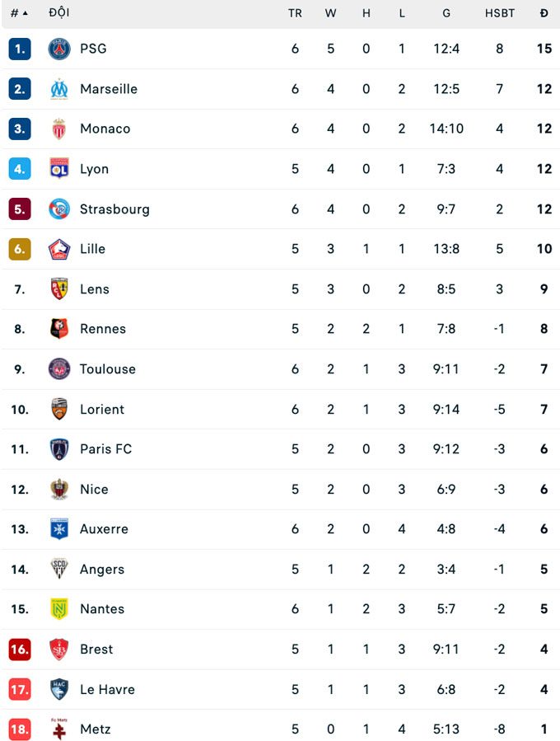Sort standings by the Đ points header
560x741 pixels.
(544, 13)
